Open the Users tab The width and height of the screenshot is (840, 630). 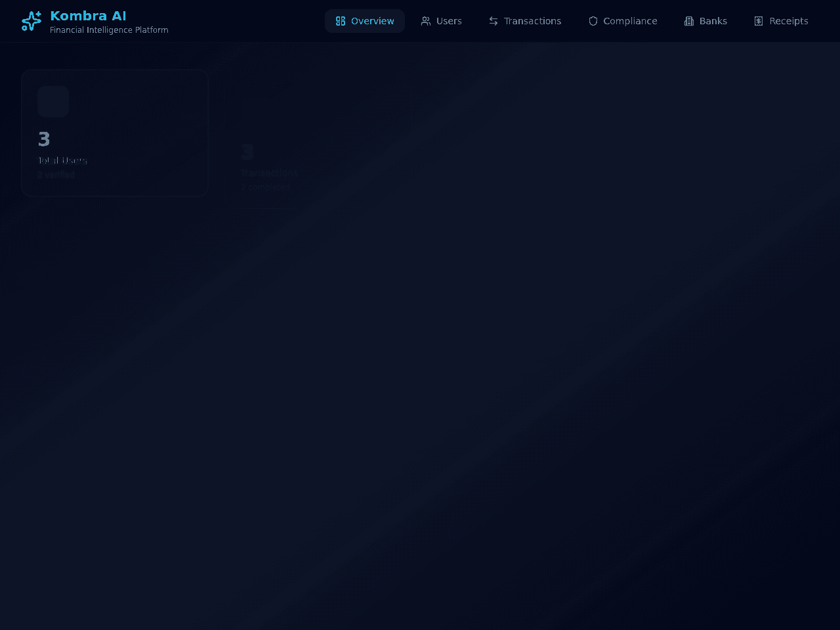[442, 21]
